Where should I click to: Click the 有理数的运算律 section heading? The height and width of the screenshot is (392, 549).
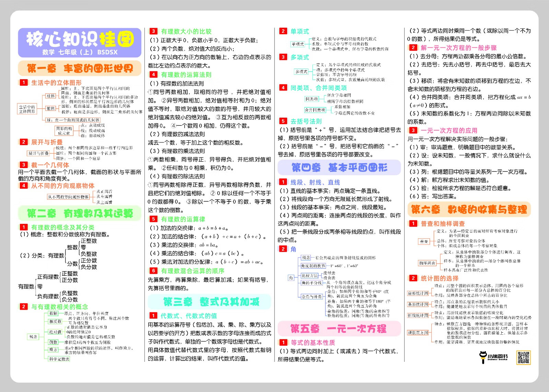pos(183,219)
